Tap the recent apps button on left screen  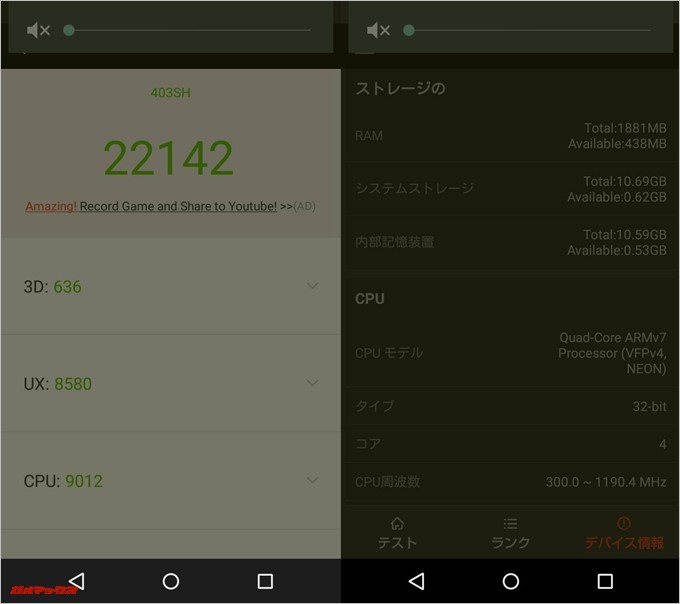click(x=265, y=581)
